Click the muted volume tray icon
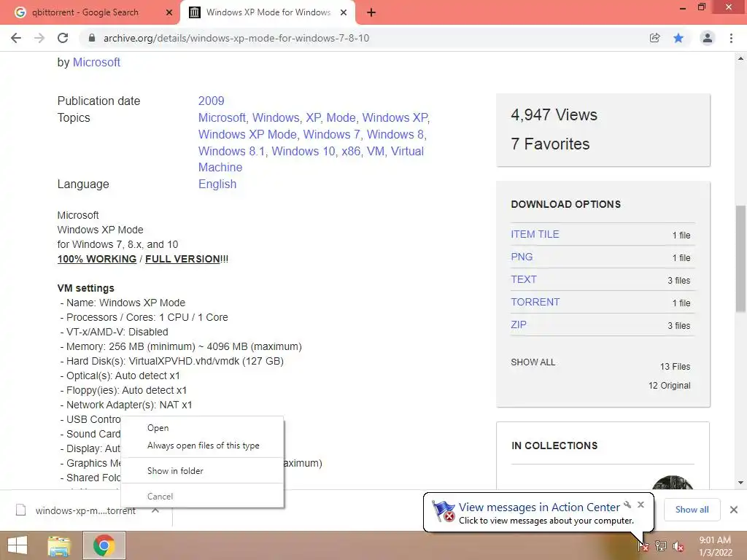Image resolution: width=747 pixels, height=560 pixels. (678, 546)
